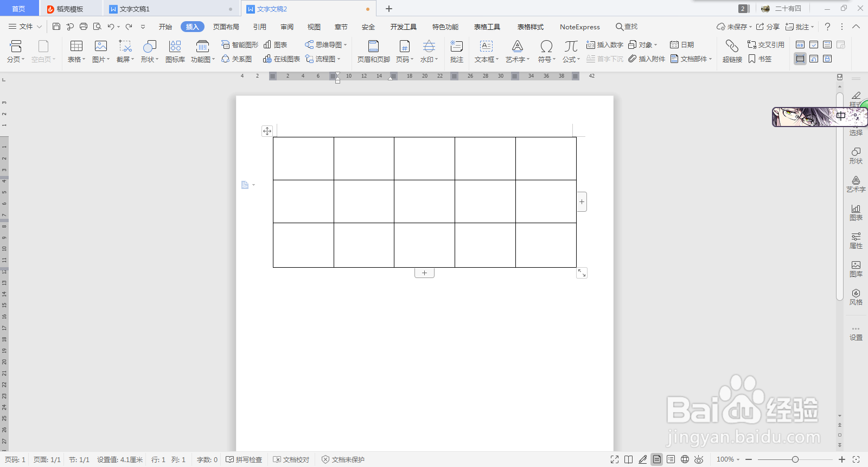Toggle reading layout view in status bar
Viewport: 868px width, 467px height.
point(628,459)
